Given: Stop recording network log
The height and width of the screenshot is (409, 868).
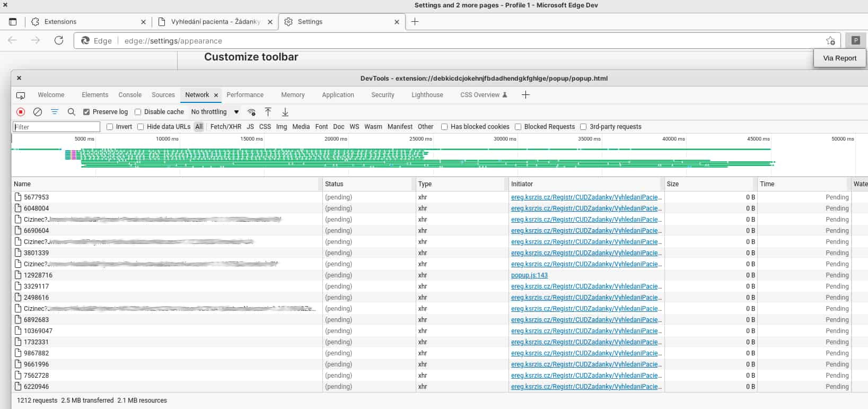Looking at the screenshot, I should (21, 112).
